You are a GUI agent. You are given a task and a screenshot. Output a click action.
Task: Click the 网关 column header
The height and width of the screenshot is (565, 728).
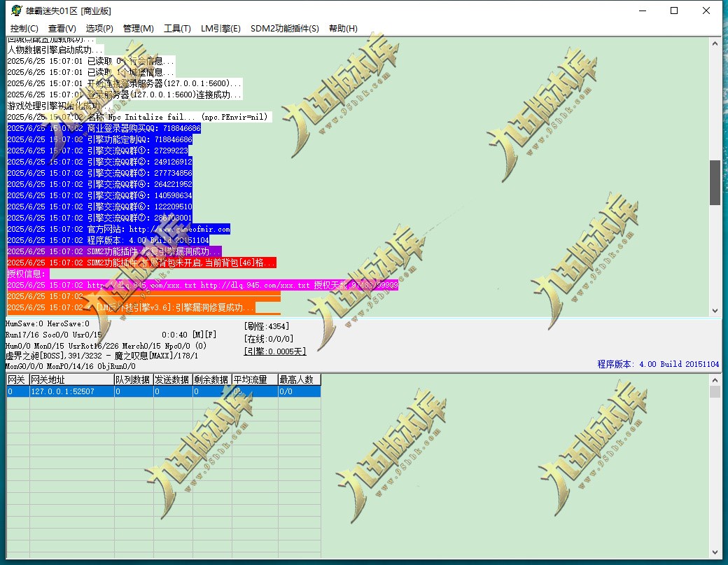point(17,379)
